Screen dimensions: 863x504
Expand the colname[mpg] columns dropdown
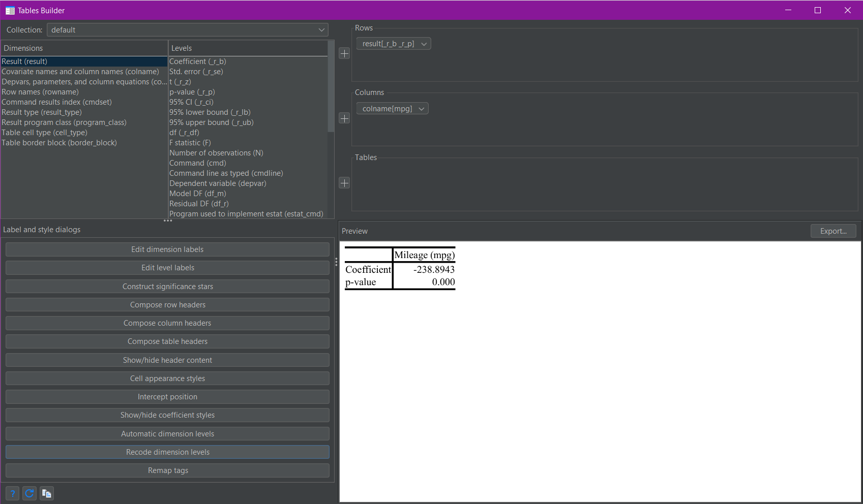[x=421, y=109]
